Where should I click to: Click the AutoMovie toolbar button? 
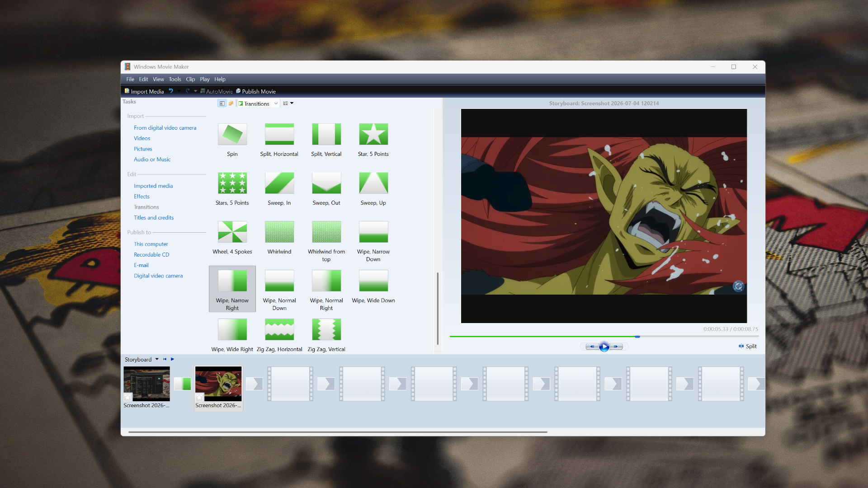point(217,91)
